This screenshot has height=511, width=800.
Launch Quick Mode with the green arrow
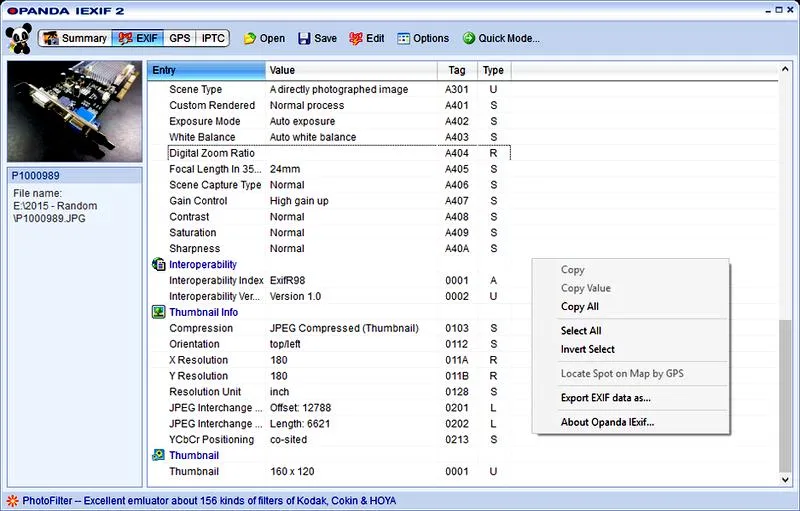click(468, 38)
